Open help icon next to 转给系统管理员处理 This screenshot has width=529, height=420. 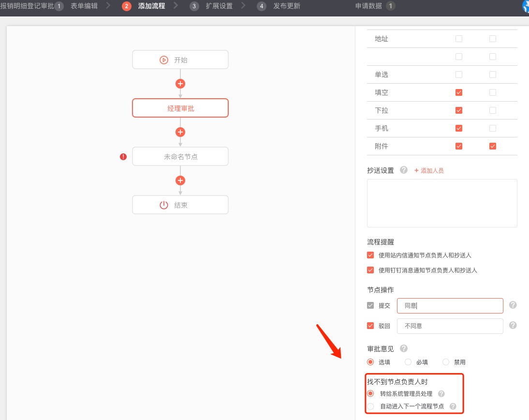click(441, 394)
